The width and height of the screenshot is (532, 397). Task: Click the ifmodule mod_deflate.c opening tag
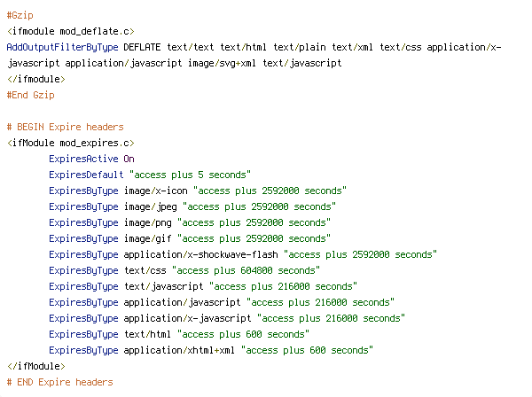click(x=71, y=31)
